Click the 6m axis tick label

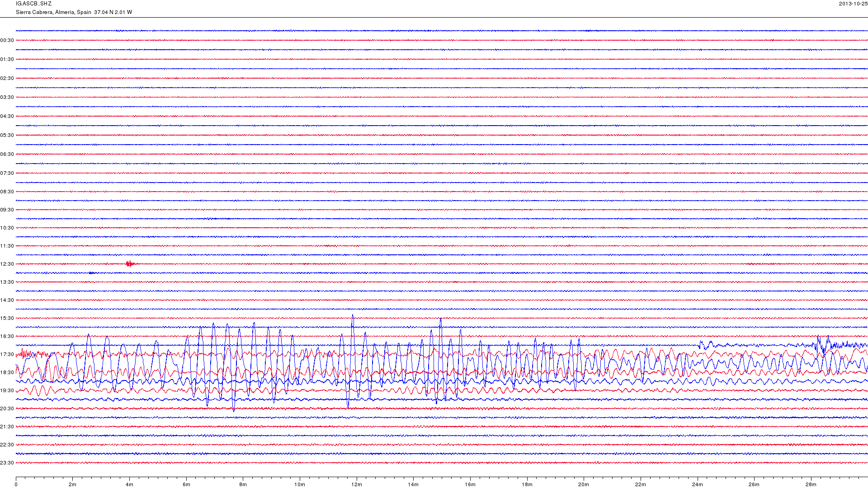point(186,485)
